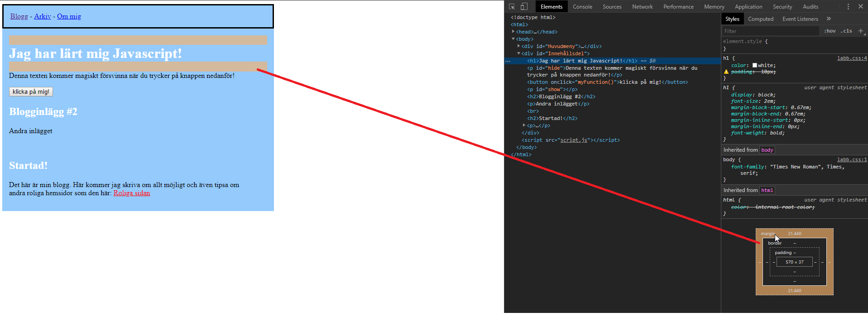
Task: Open the Network tab
Action: click(643, 6)
